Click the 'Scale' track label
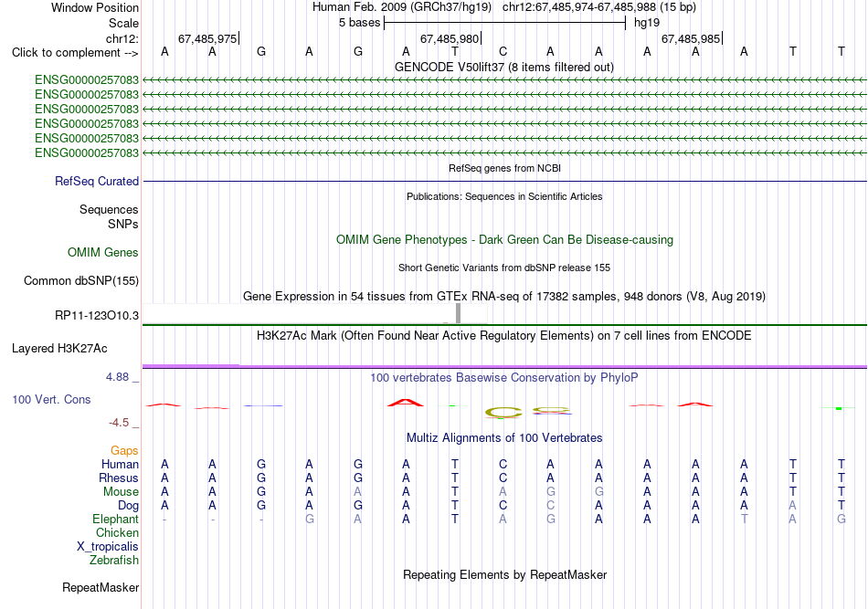The image size is (868, 609). (x=123, y=23)
